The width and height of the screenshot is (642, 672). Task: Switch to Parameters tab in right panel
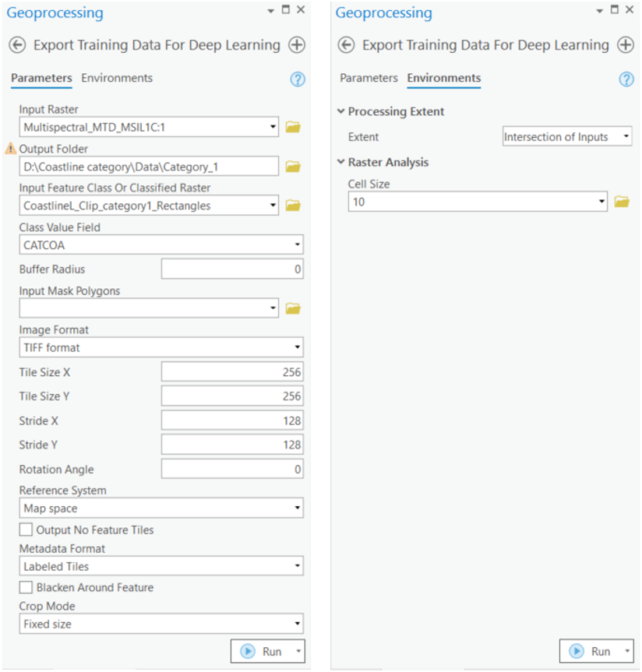(369, 78)
